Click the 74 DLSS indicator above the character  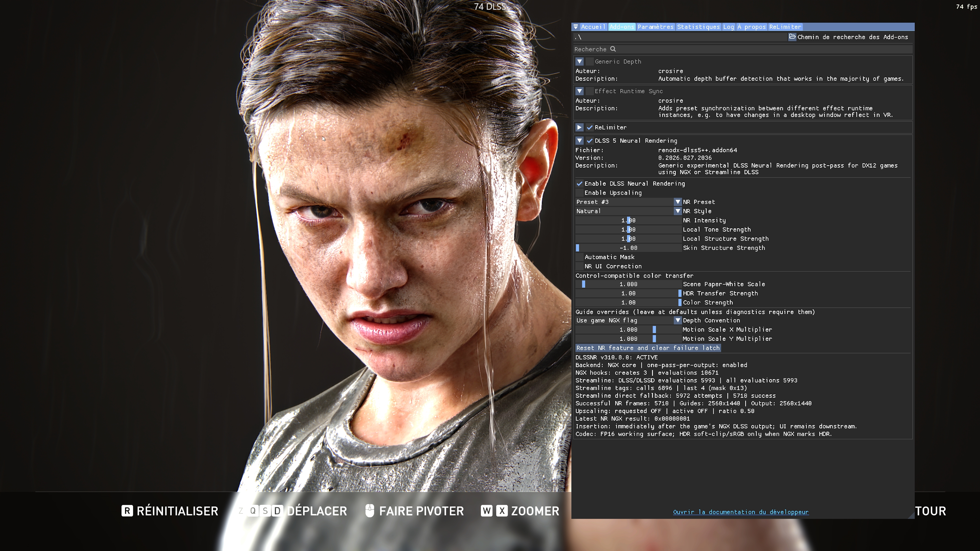point(490,6)
